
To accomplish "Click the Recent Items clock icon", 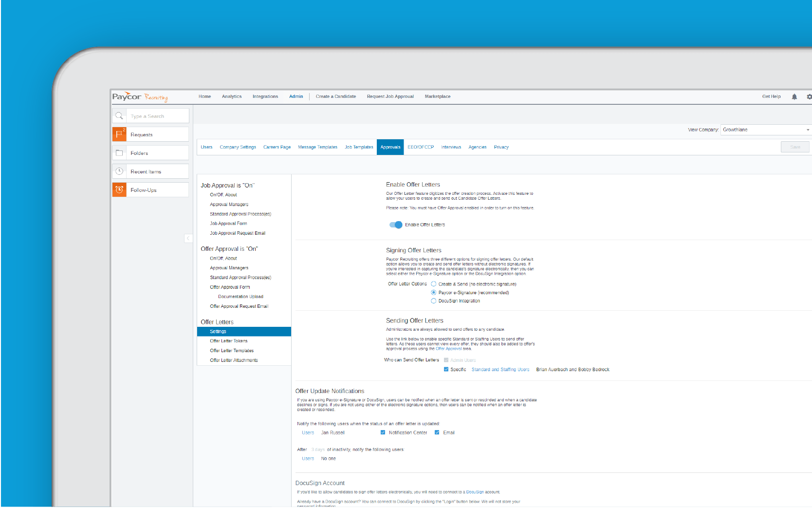I will (x=119, y=171).
